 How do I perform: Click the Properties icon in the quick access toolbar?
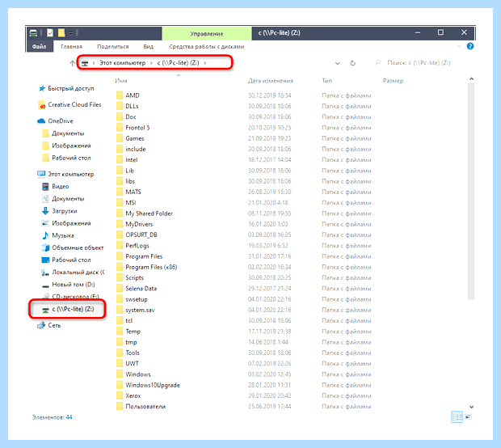pyautogui.click(x=50, y=32)
